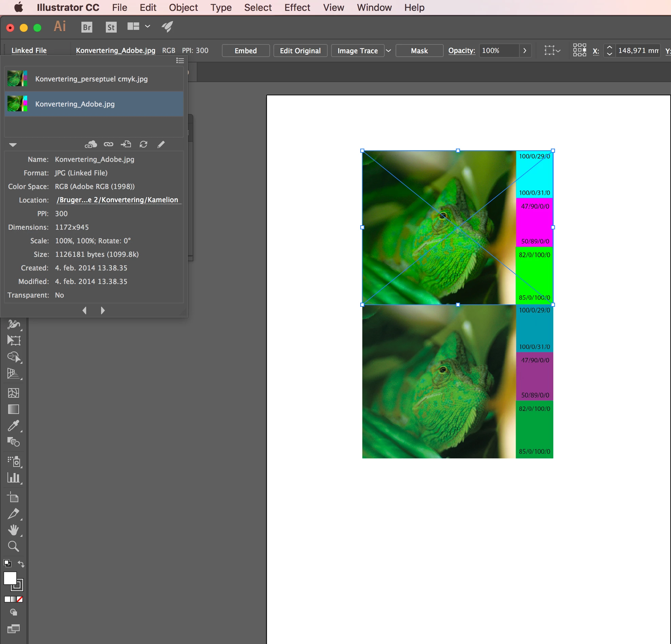Open the Object menu
This screenshot has height=644, width=671.
(x=183, y=7)
